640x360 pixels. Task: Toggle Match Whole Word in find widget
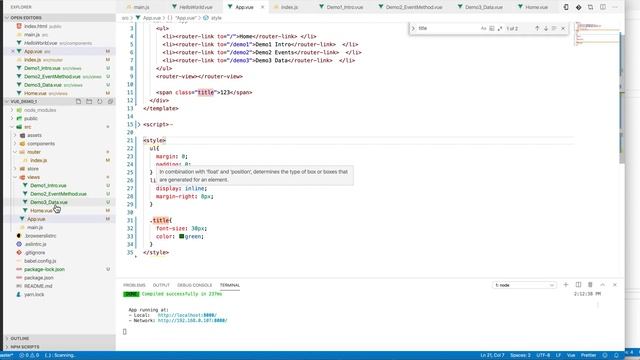point(492,28)
